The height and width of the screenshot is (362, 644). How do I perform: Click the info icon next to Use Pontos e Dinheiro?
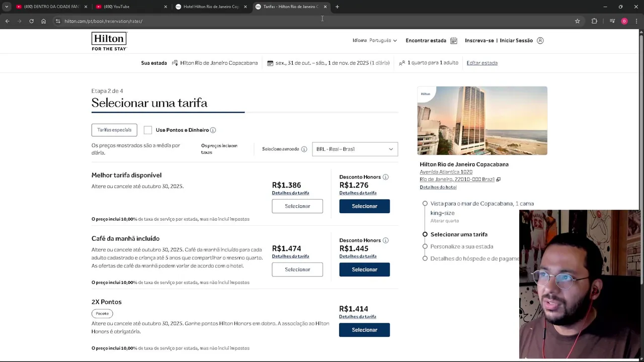click(213, 130)
